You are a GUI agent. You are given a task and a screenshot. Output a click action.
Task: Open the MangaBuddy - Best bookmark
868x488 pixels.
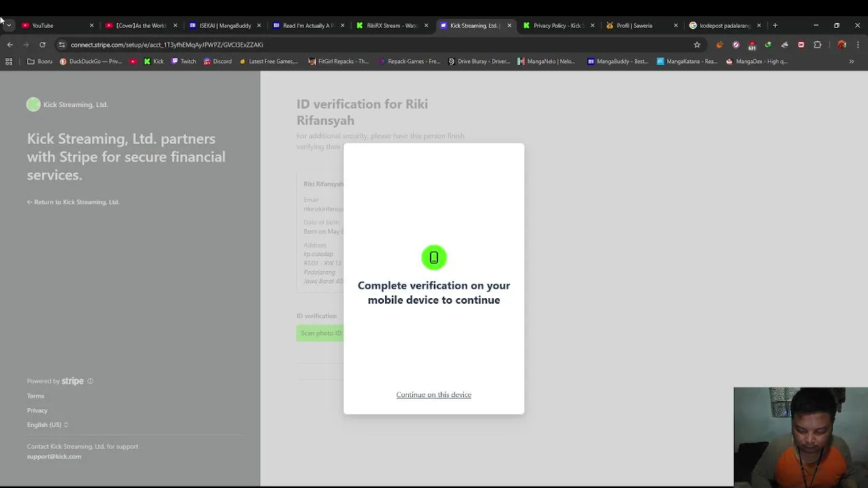click(618, 62)
